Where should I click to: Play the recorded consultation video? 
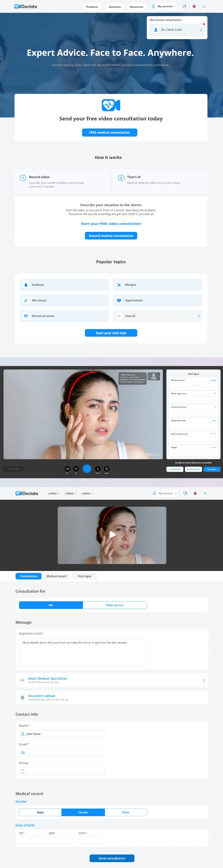tap(112, 534)
